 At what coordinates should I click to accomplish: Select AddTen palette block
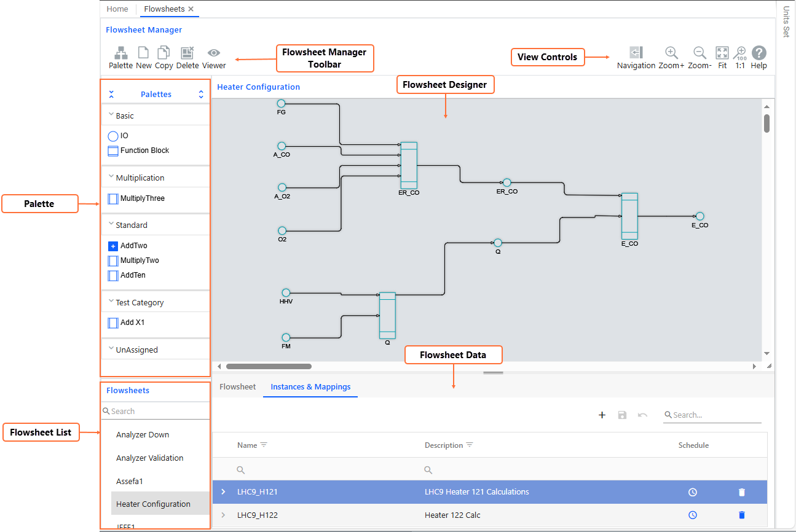click(127, 275)
